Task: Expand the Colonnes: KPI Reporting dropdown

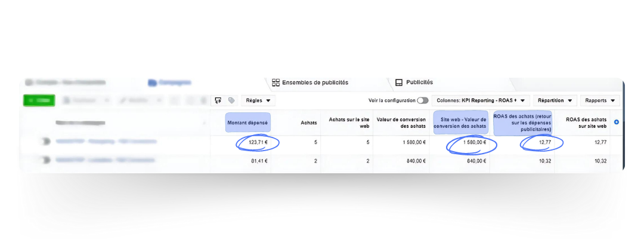Action: pyautogui.click(x=480, y=100)
